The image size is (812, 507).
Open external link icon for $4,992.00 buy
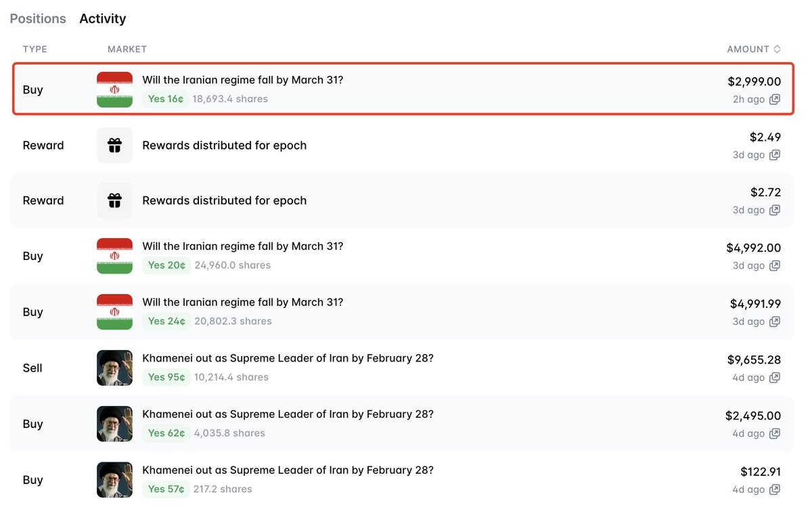pyautogui.click(x=775, y=266)
